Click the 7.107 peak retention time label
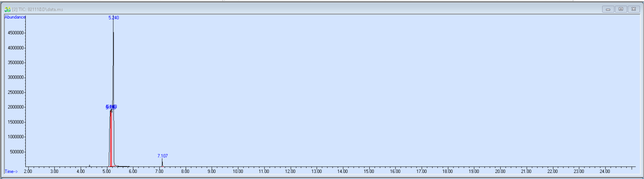644x179 pixels. pos(163,156)
